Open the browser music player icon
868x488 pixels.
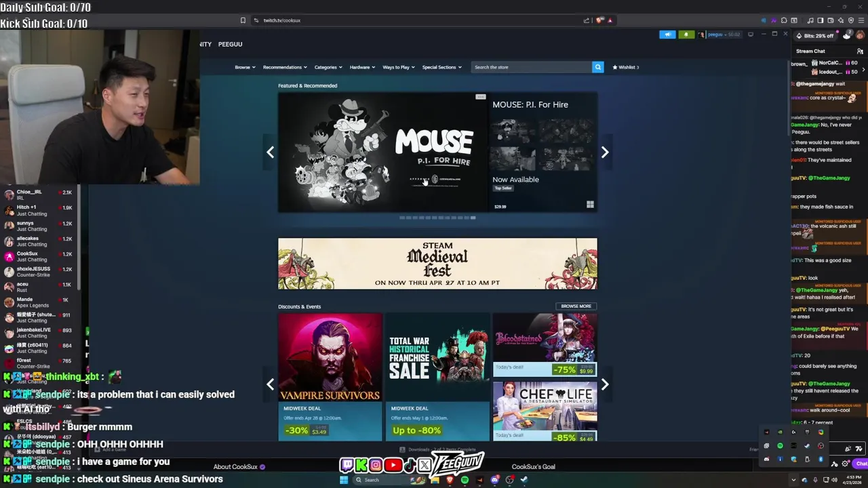tap(810, 20)
